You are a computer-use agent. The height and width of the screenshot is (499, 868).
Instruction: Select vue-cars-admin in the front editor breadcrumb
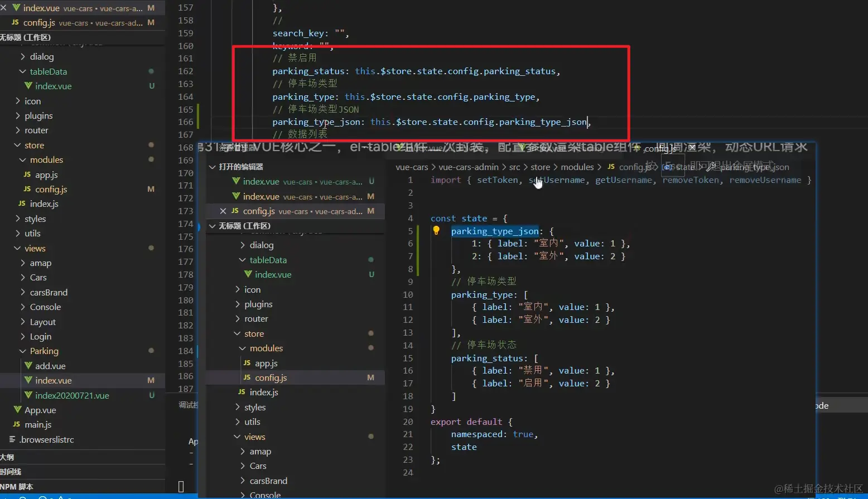pos(469,167)
